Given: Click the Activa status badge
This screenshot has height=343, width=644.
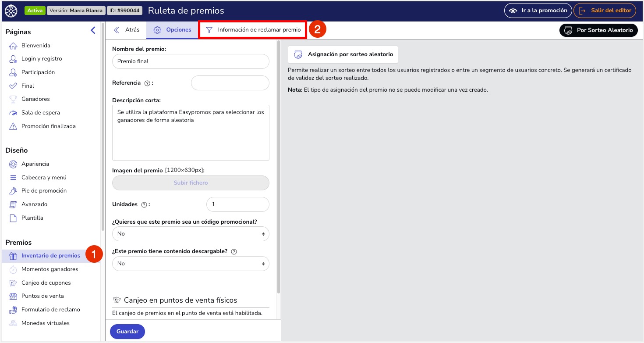Looking at the screenshot, I should click(35, 11).
